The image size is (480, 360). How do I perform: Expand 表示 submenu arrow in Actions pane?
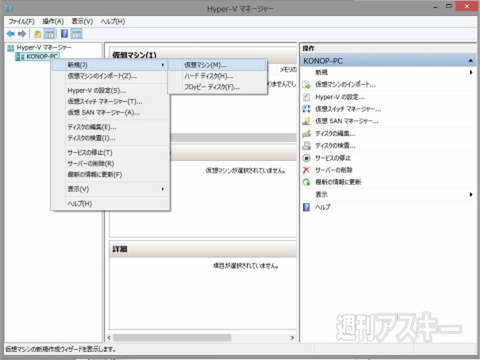tap(471, 194)
